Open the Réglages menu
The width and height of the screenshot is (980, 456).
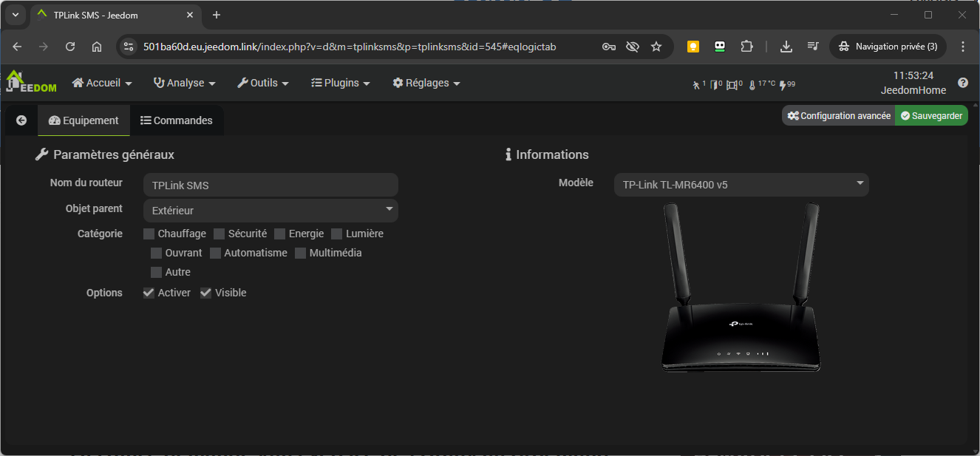pos(426,83)
